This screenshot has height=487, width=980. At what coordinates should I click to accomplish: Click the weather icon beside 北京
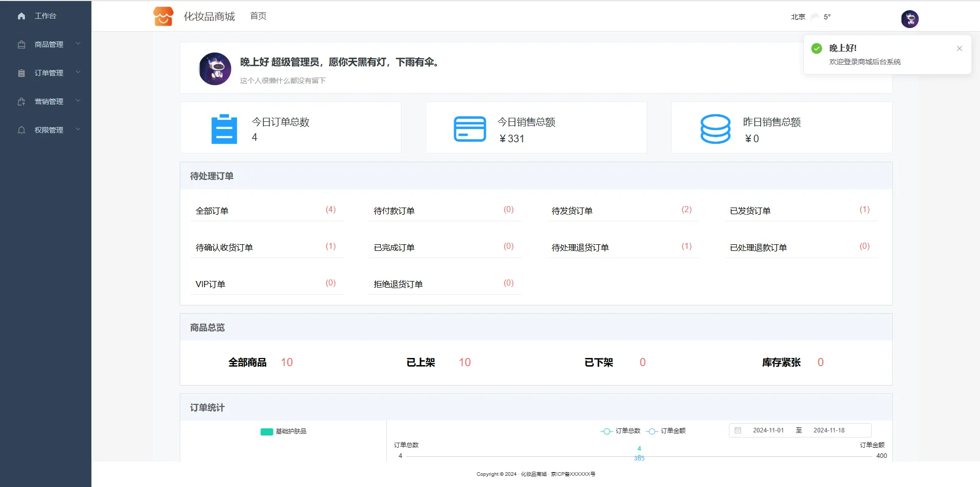pos(815,17)
